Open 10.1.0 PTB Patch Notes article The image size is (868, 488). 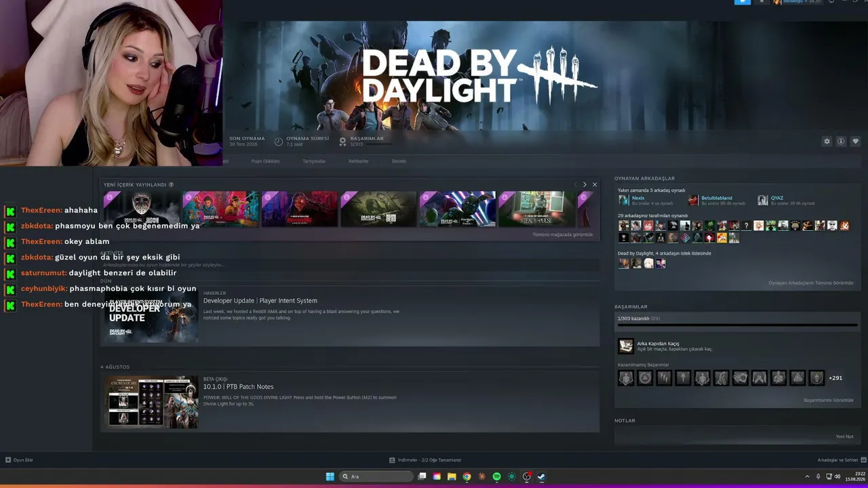coord(239,387)
